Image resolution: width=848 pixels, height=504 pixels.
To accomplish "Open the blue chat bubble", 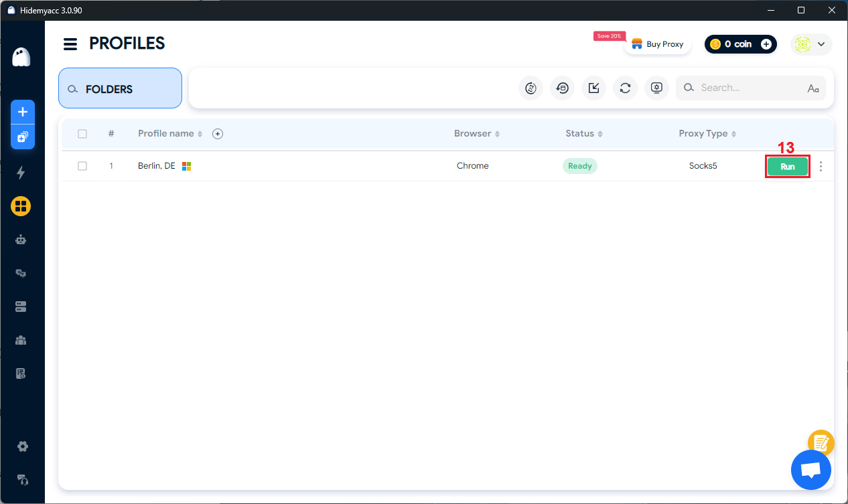I will pyautogui.click(x=811, y=470).
